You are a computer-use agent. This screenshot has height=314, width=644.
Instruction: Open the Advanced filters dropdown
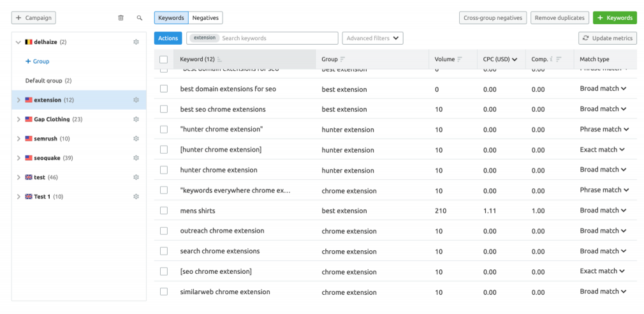[x=372, y=38]
